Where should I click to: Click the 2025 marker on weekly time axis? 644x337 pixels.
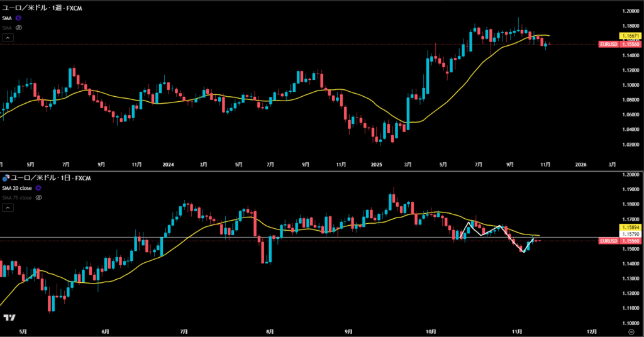[376, 165]
